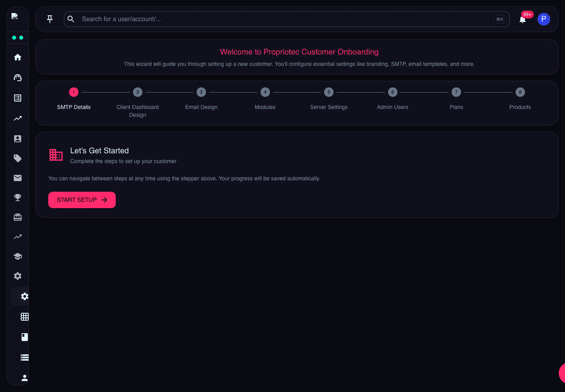Open the person sidebar icon at bottom
Screen dimensions: 565x392
tap(25, 378)
